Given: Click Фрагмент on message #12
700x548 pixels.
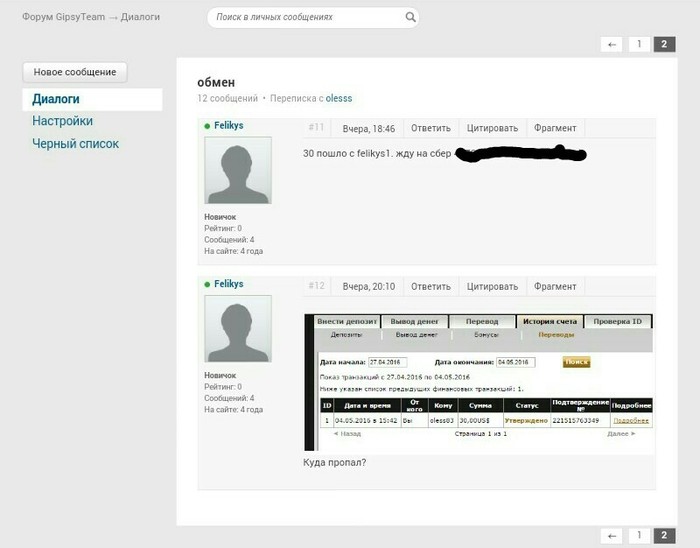Looking at the screenshot, I should point(555,286).
